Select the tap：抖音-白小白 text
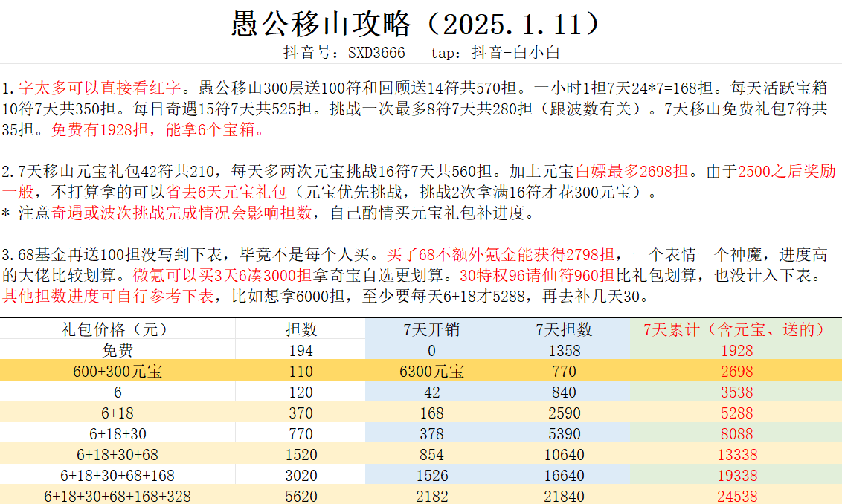 495,53
